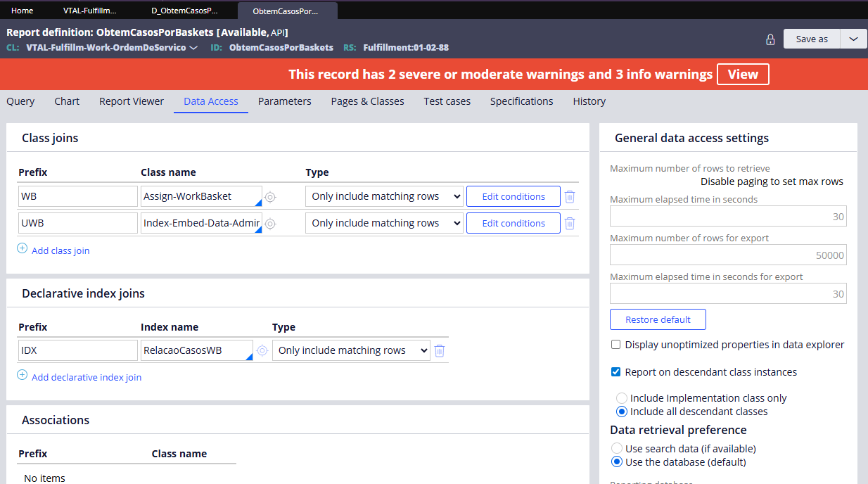This screenshot has width=868, height=484.
Task: Expand the Save as dropdown arrow
Action: pyautogui.click(x=853, y=39)
